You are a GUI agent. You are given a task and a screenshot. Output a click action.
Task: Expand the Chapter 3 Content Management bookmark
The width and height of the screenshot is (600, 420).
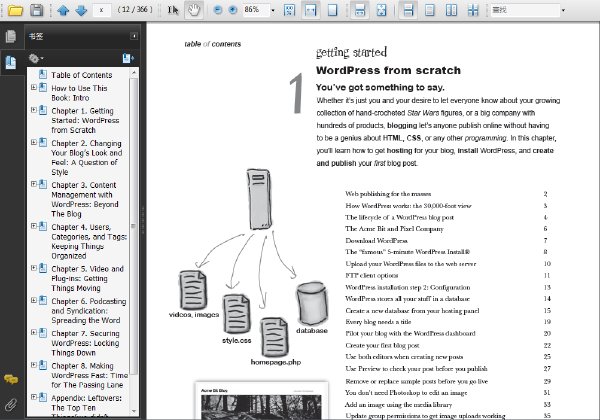(x=34, y=184)
